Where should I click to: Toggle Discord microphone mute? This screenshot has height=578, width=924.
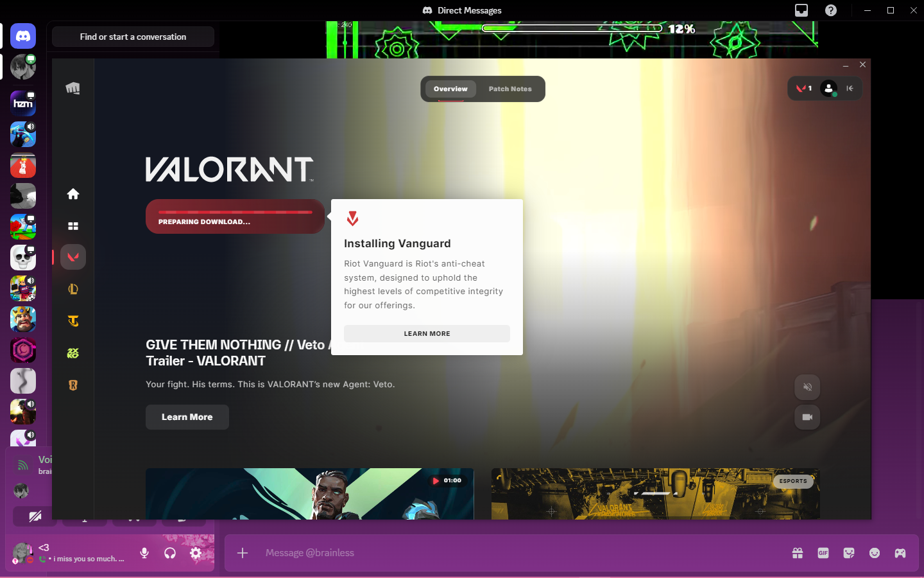coord(144,553)
